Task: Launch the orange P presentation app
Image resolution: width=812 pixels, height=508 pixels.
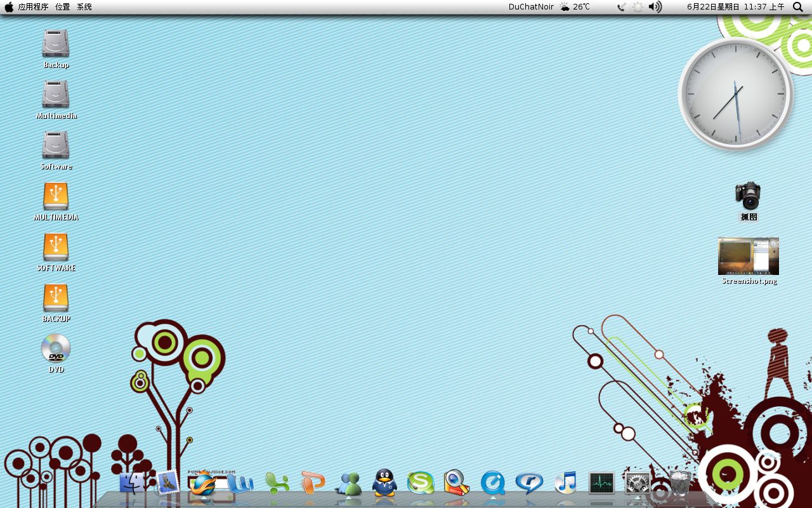Action: point(312,483)
